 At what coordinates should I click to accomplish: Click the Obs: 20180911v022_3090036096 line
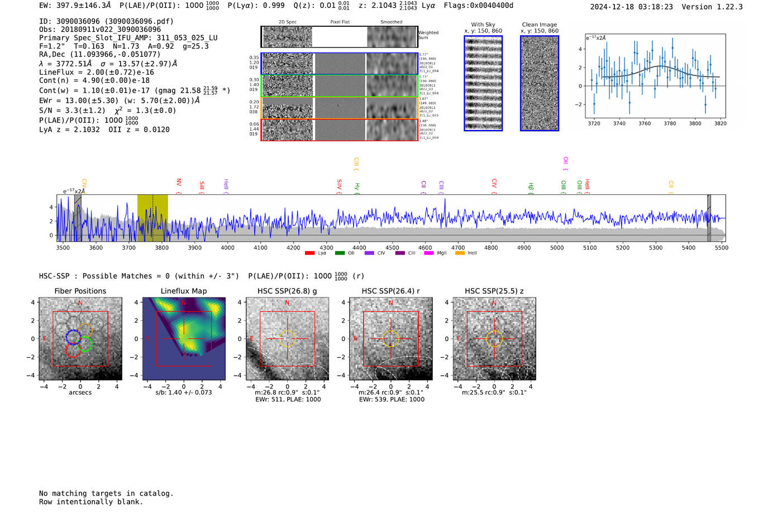tap(100, 29)
